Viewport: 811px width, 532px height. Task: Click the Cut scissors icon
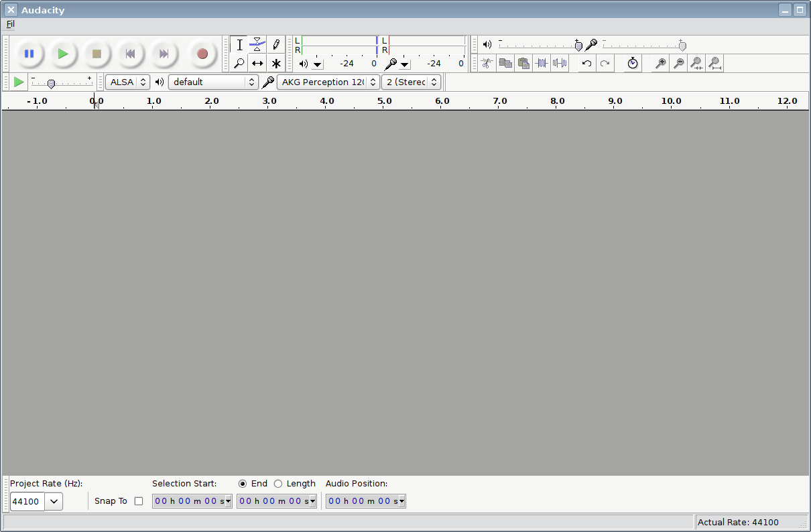(x=487, y=64)
